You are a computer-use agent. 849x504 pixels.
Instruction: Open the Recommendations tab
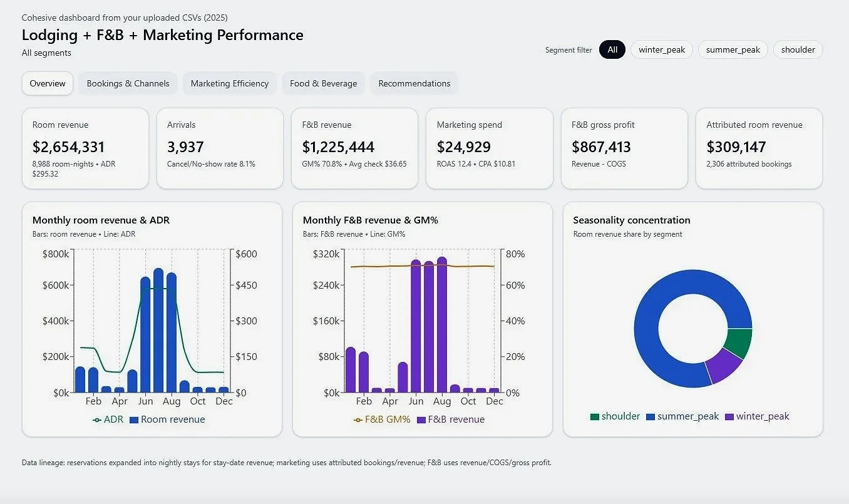[413, 83]
